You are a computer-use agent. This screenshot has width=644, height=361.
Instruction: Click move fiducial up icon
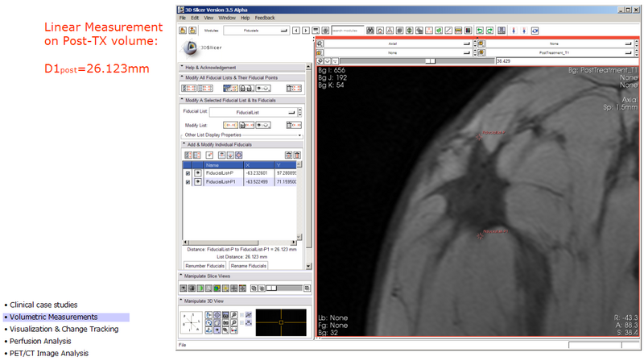click(222, 155)
